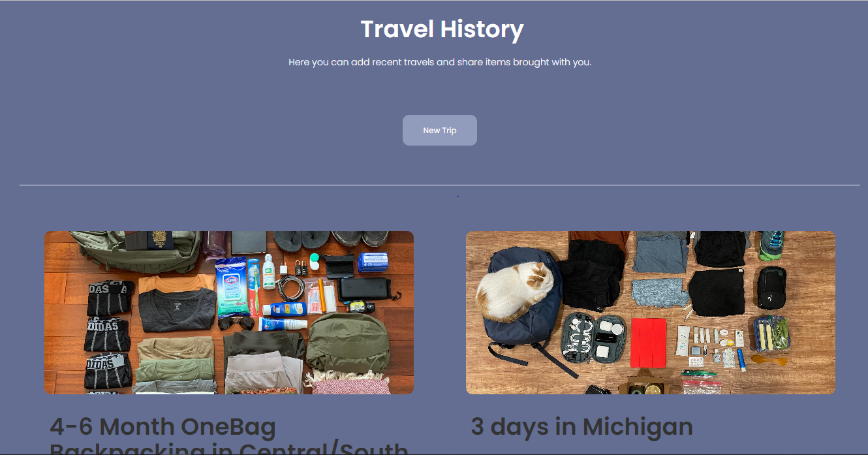
Task: Click the aviator sunglasses in backpacking photo
Action: (237, 322)
